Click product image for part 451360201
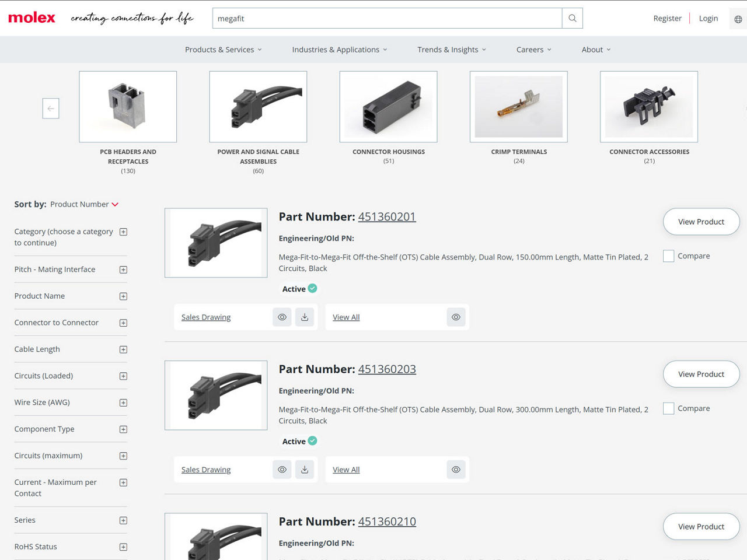 pyautogui.click(x=216, y=243)
